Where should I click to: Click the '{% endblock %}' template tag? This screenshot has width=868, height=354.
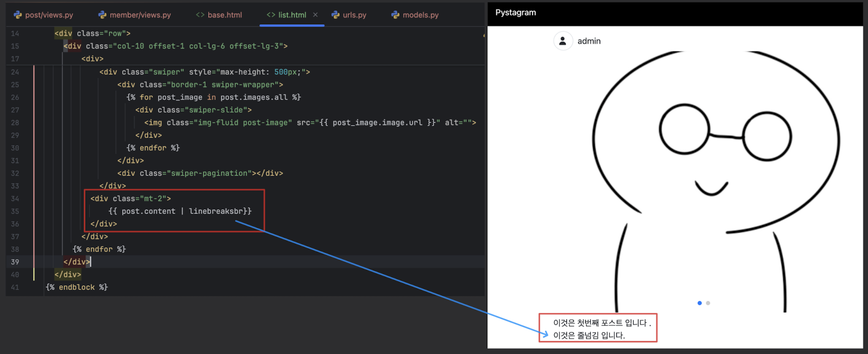coord(77,287)
